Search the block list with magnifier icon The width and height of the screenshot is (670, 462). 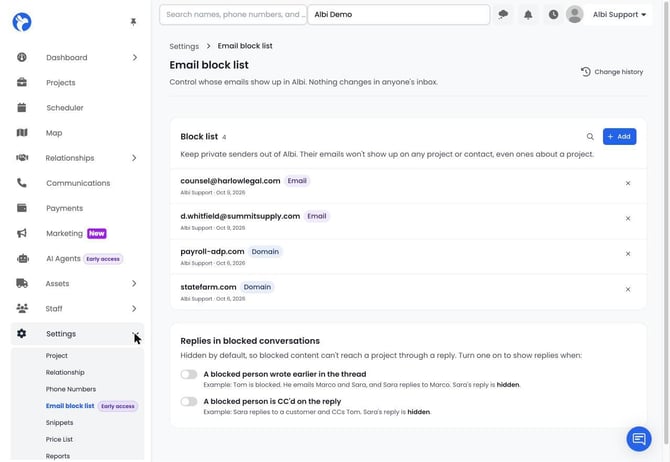pos(590,137)
